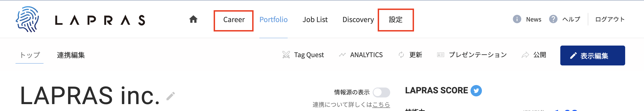Select the トップ tab
The width and height of the screenshot is (644, 111).
click(30, 55)
